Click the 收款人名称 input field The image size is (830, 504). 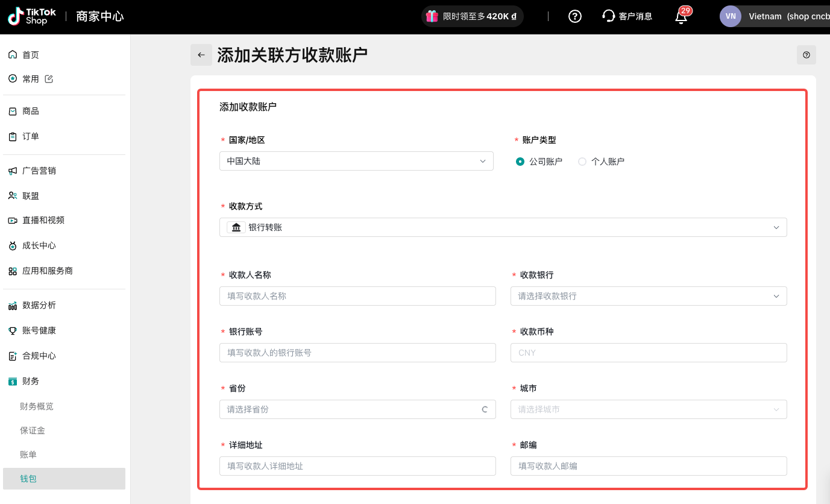click(357, 296)
